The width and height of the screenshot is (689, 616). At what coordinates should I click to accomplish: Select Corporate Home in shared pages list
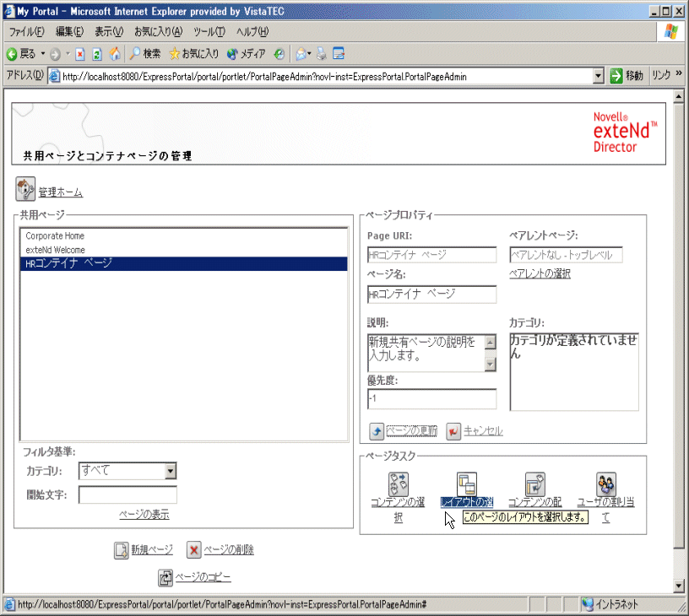(x=184, y=235)
